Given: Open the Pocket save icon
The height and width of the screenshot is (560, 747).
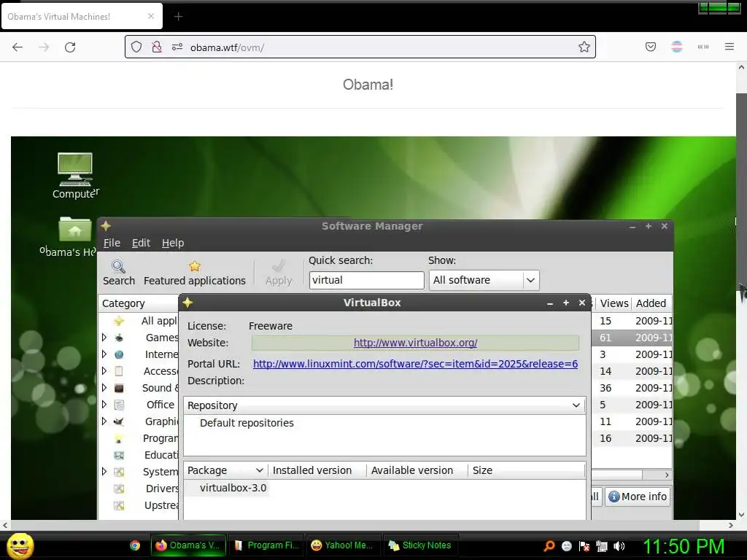Looking at the screenshot, I should click(x=651, y=47).
